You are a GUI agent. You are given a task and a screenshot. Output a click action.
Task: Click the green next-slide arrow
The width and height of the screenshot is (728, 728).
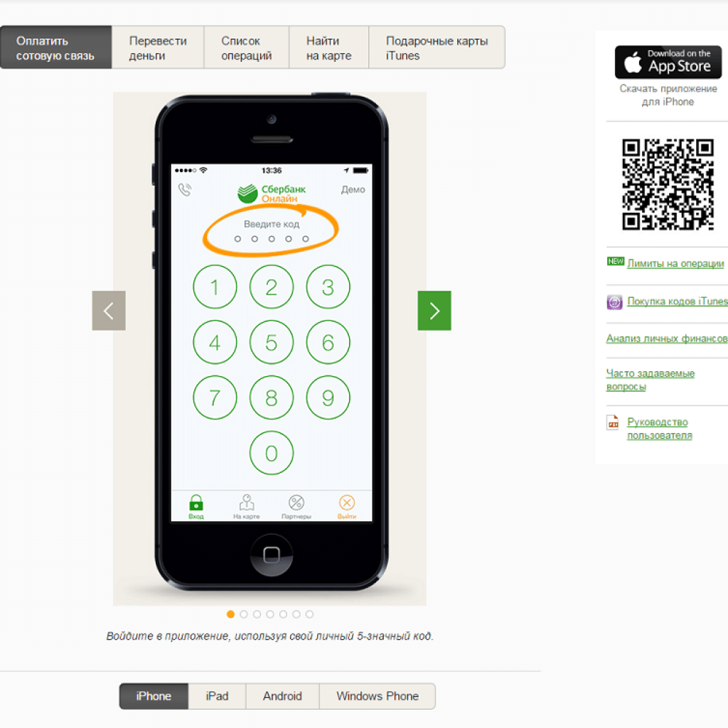click(x=434, y=311)
